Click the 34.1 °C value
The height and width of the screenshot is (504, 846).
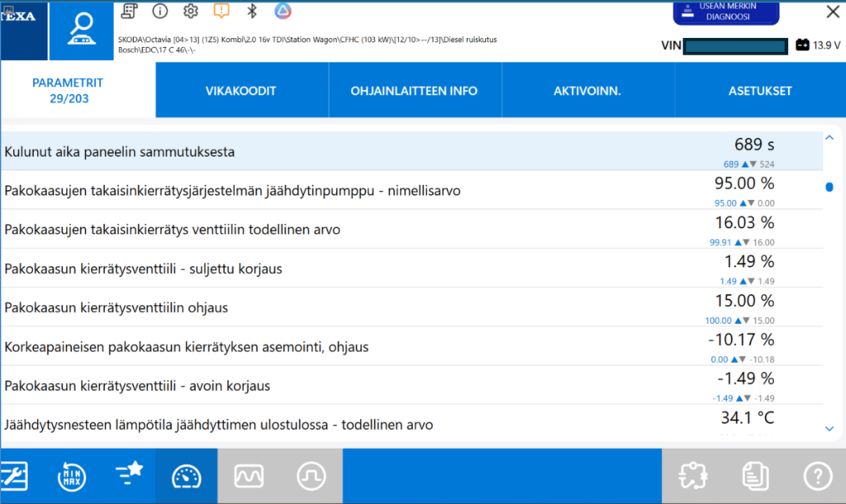pos(747,417)
